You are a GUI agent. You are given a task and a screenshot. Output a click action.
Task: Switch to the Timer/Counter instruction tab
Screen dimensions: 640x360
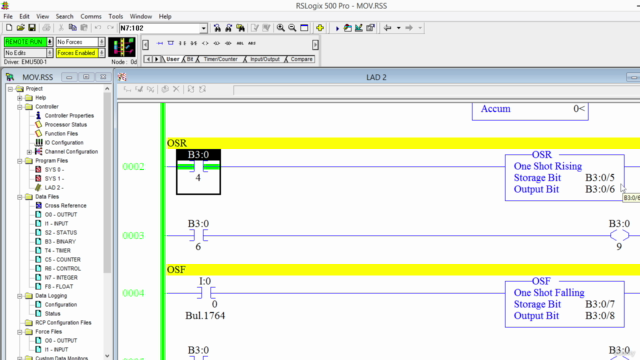(220, 59)
